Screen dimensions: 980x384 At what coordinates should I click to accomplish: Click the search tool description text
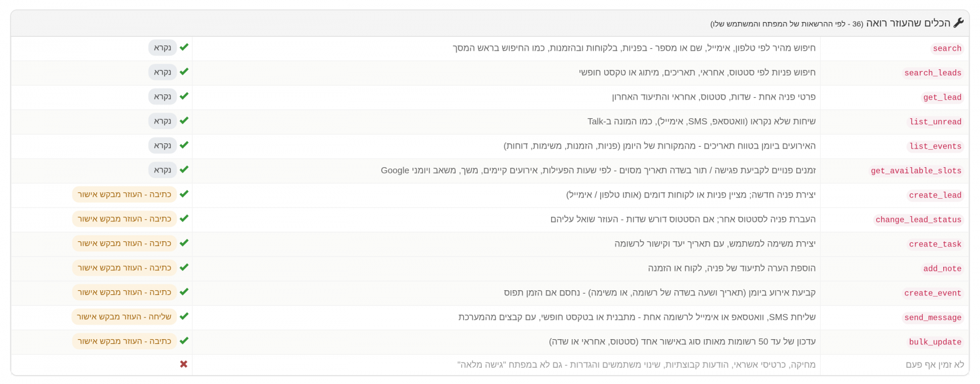[634, 48]
